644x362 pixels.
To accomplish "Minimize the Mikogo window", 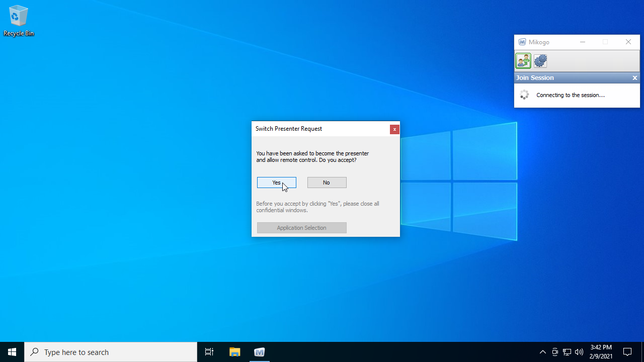I will point(583,42).
